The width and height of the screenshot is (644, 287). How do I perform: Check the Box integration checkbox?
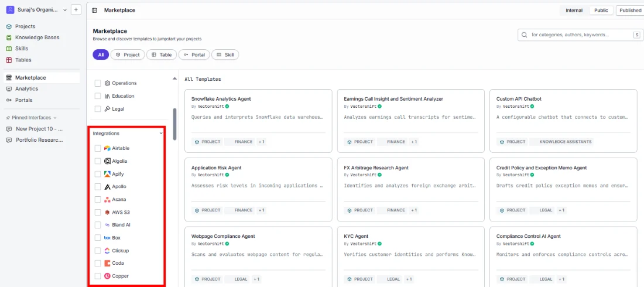(x=98, y=238)
